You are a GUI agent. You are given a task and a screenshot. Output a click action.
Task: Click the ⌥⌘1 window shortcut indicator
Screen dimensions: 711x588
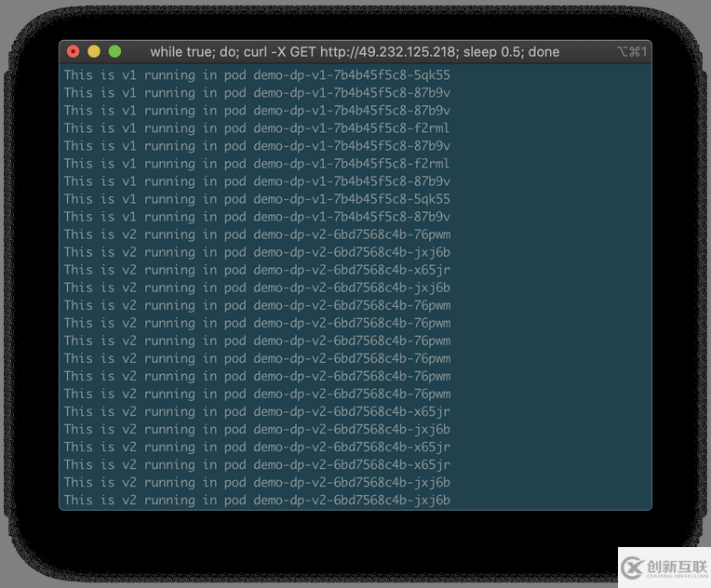(632, 52)
